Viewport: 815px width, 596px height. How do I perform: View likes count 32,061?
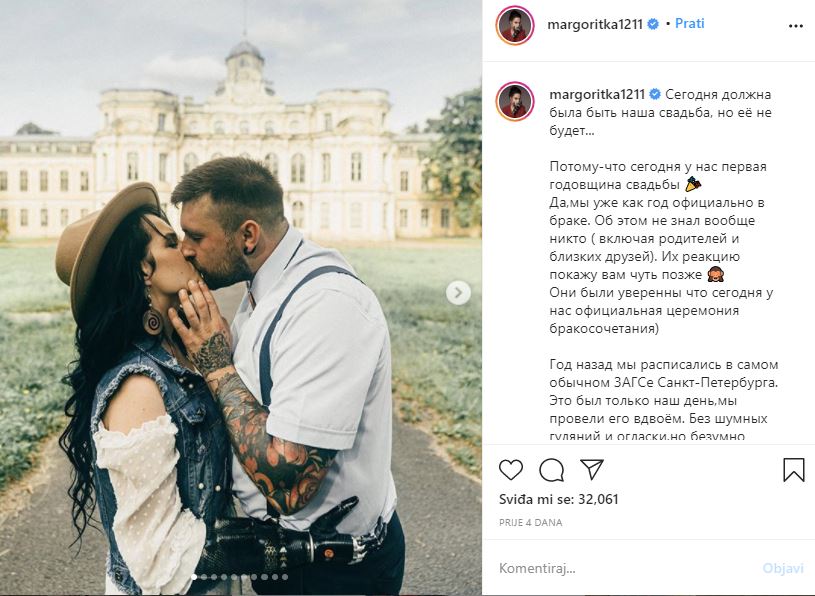(x=559, y=499)
